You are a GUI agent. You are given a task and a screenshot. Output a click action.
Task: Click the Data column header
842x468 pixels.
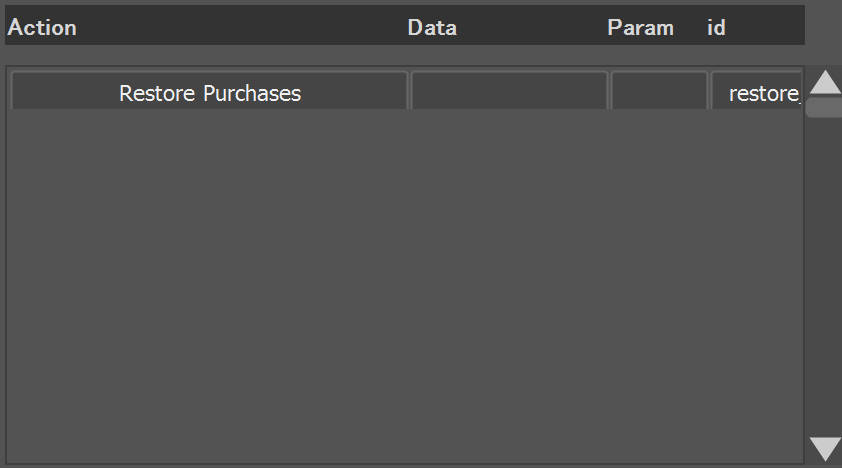coord(432,27)
